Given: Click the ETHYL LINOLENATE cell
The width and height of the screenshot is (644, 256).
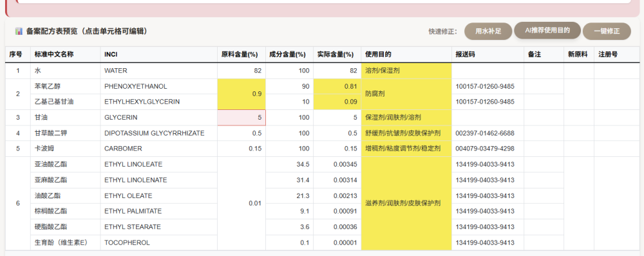Looking at the screenshot, I should [158, 180].
